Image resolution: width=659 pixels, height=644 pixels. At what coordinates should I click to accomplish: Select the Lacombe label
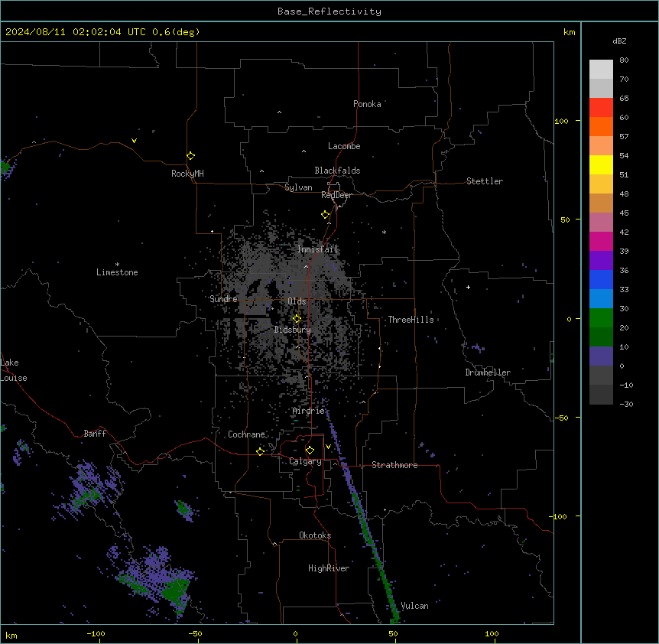(344, 146)
